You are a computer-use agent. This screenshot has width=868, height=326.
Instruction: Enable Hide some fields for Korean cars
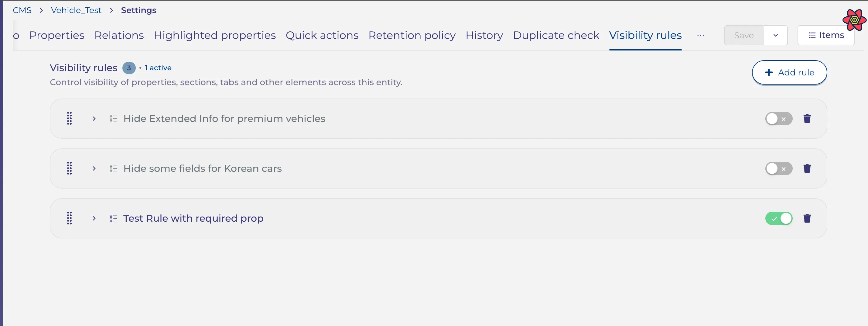click(779, 168)
